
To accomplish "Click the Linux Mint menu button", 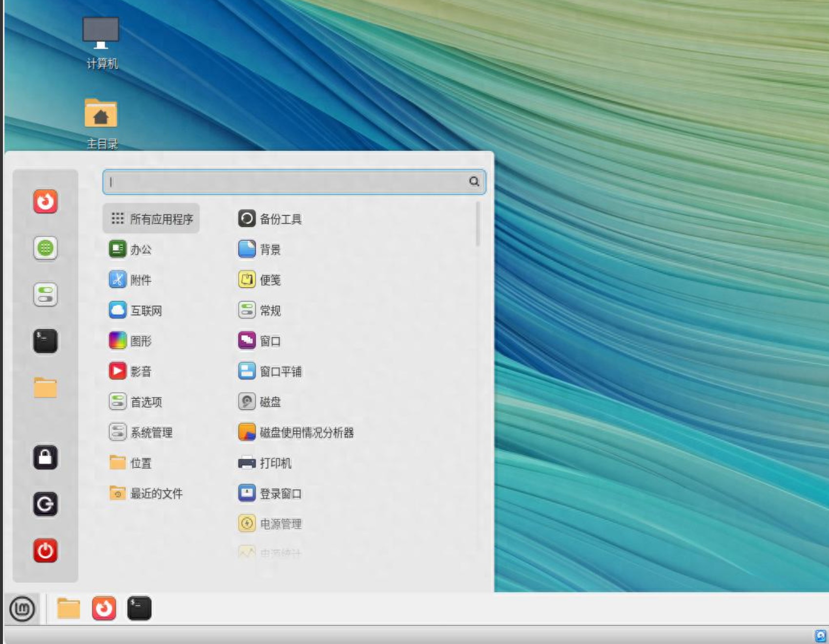I will pos(22,608).
